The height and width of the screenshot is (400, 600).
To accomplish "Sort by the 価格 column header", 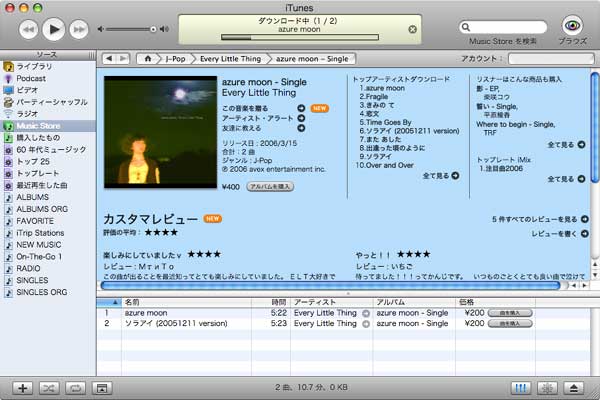I will pos(495,302).
